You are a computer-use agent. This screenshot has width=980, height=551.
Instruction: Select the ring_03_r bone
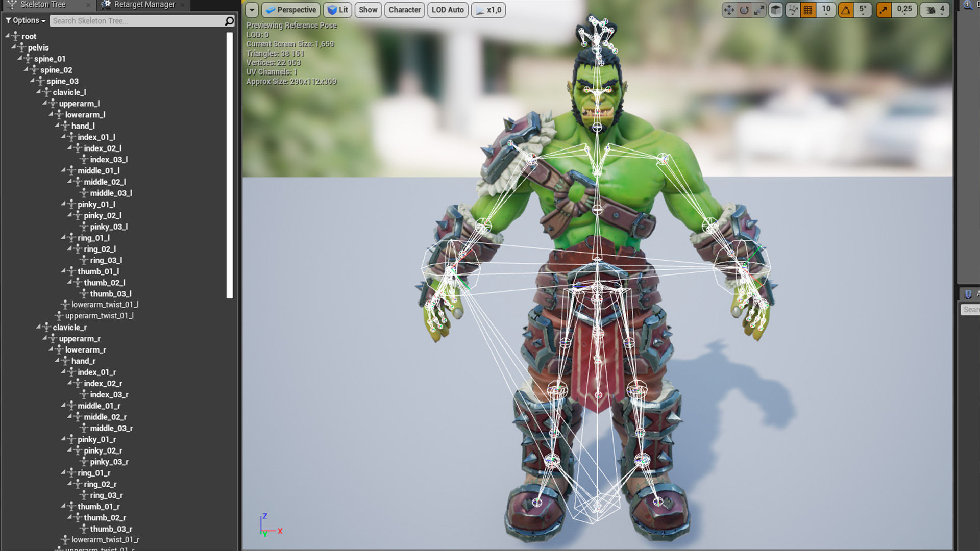click(x=106, y=495)
